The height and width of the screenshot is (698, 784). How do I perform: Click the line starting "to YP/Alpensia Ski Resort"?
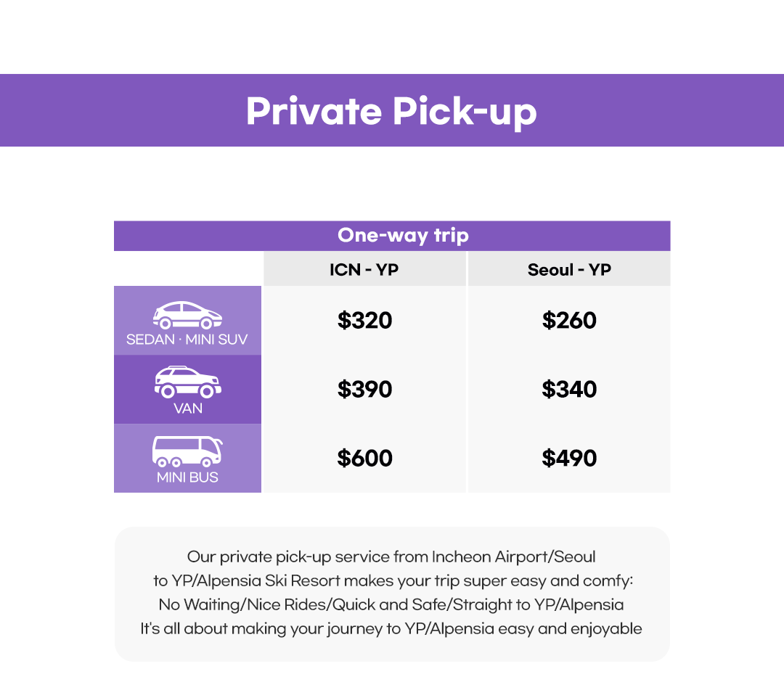point(391,580)
